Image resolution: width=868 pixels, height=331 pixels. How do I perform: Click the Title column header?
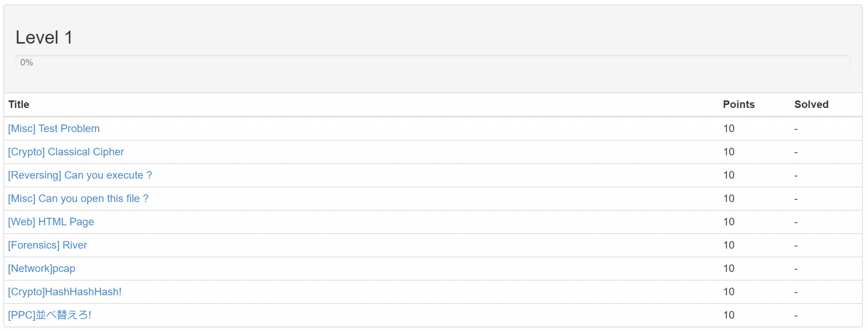(19, 105)
